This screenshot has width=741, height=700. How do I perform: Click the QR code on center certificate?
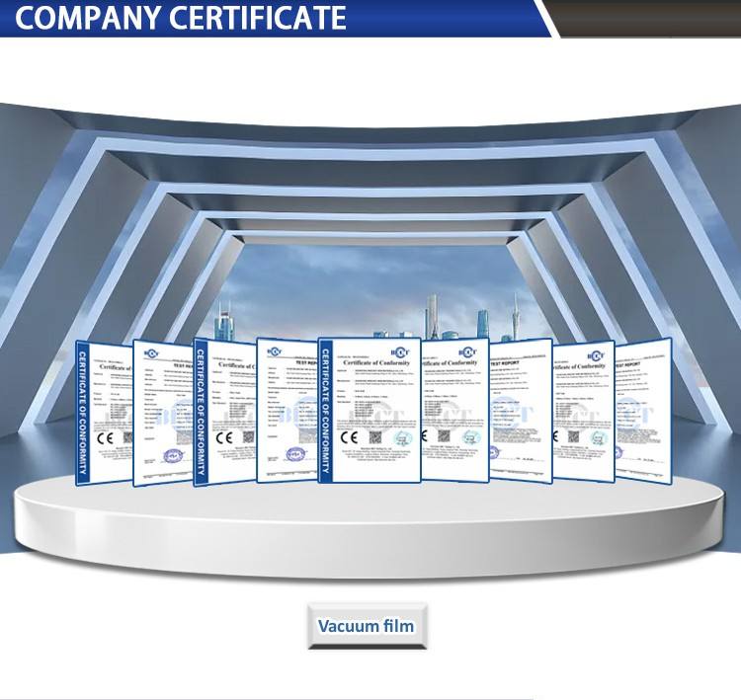click(x=375, y=436)
